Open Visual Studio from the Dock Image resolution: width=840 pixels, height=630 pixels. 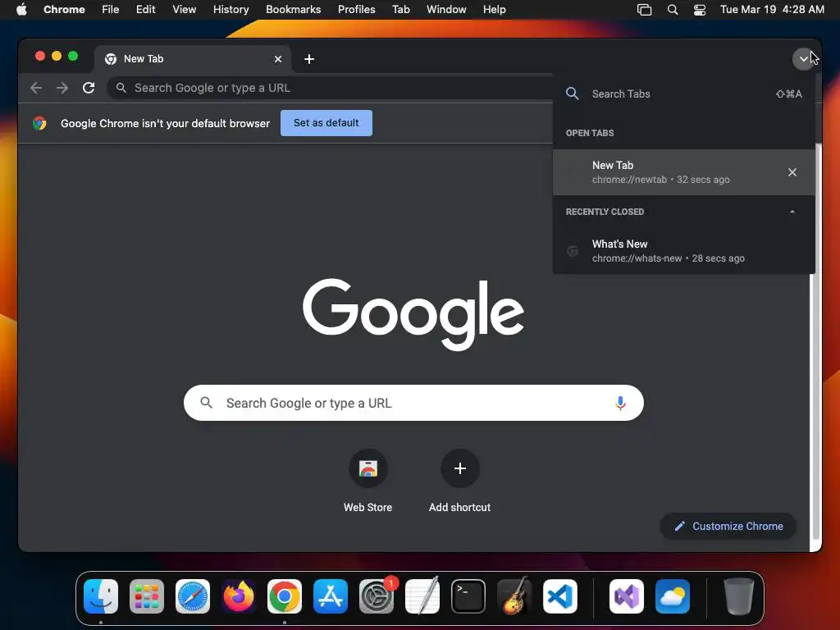point(627,596)
